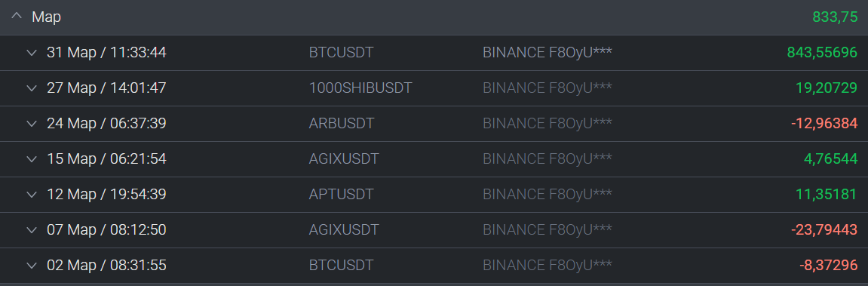Click the loss value -12,96384

pos(824,124)
